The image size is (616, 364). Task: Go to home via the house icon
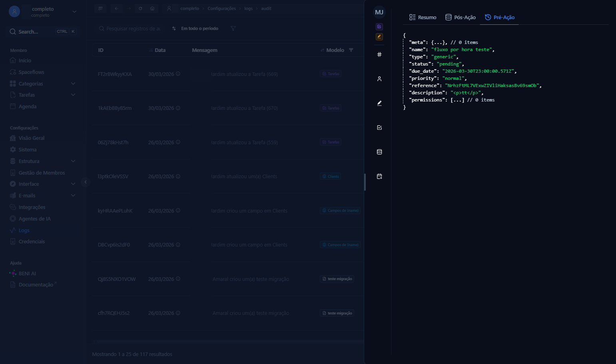click(152, 8)
